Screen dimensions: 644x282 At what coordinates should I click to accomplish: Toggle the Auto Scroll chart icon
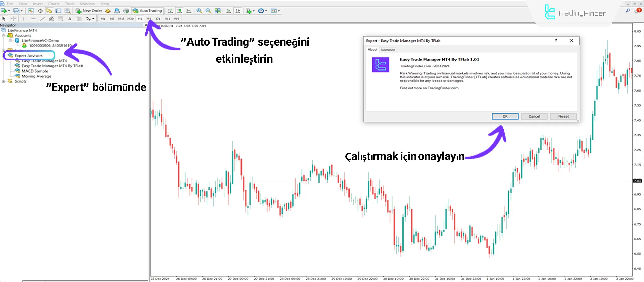[x=229, y=11]
